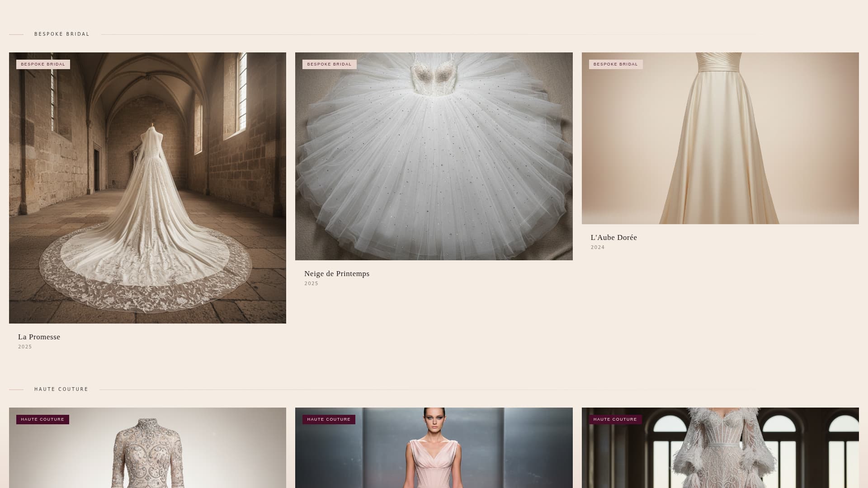Viewport: 868px width, 488px height.
Task: Click Haute Couture tag on feathered gown
Action: click(615, 419)
